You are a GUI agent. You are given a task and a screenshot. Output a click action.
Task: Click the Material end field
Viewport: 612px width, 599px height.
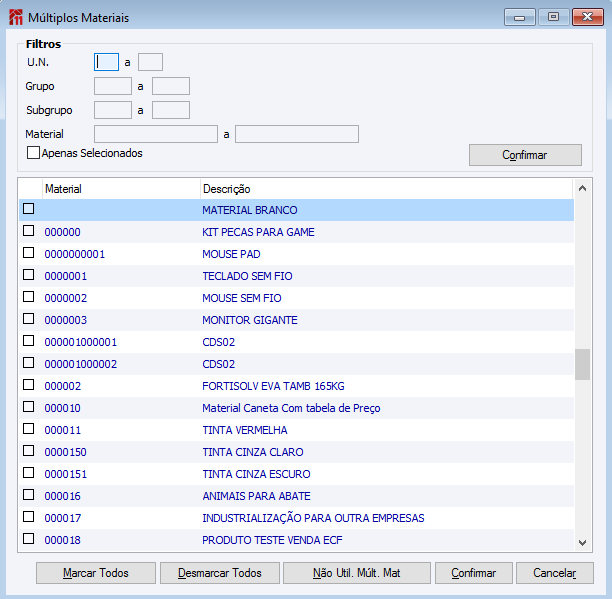297,134
